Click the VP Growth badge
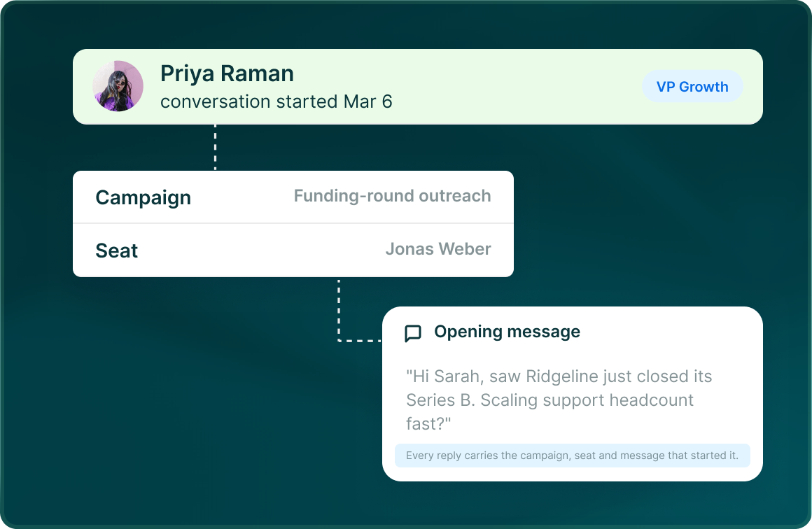This screenshot has width=812, height=529. click(x=692, y=87)
